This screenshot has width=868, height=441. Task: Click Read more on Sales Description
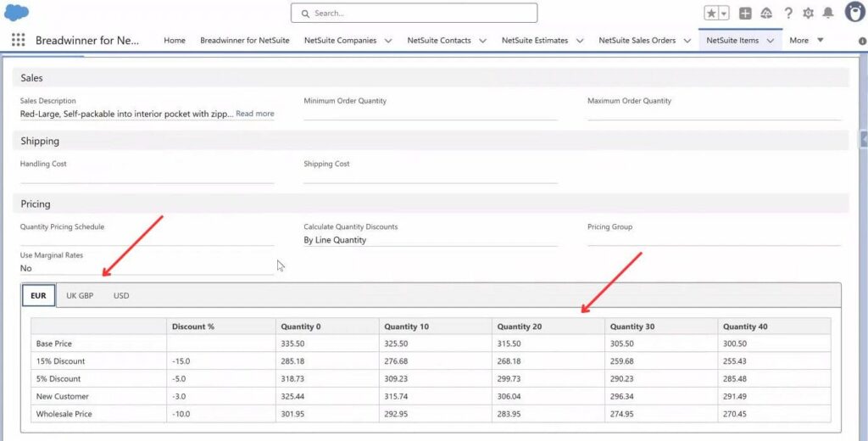pos(254,114)
